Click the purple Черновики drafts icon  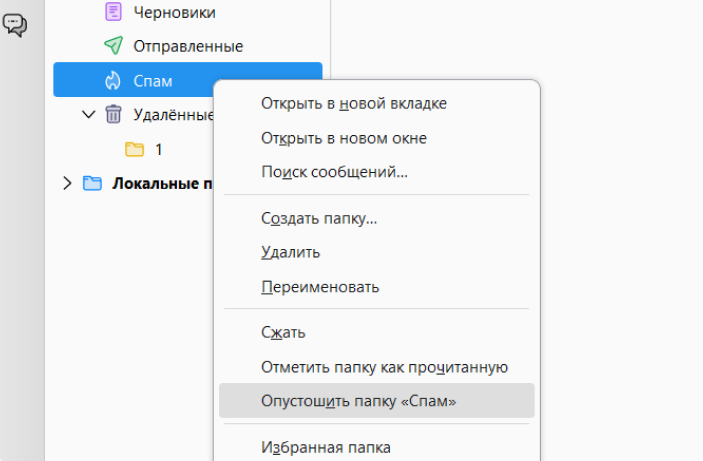tap(112, 12)
